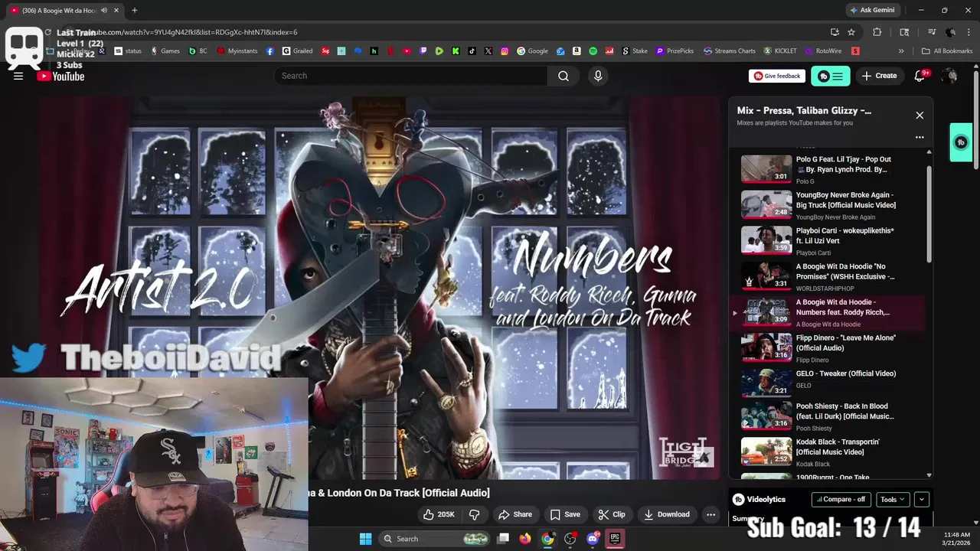Screen dimensions: 980x551
Task: Open the Stake bookmark
Action: coord(634,51)
